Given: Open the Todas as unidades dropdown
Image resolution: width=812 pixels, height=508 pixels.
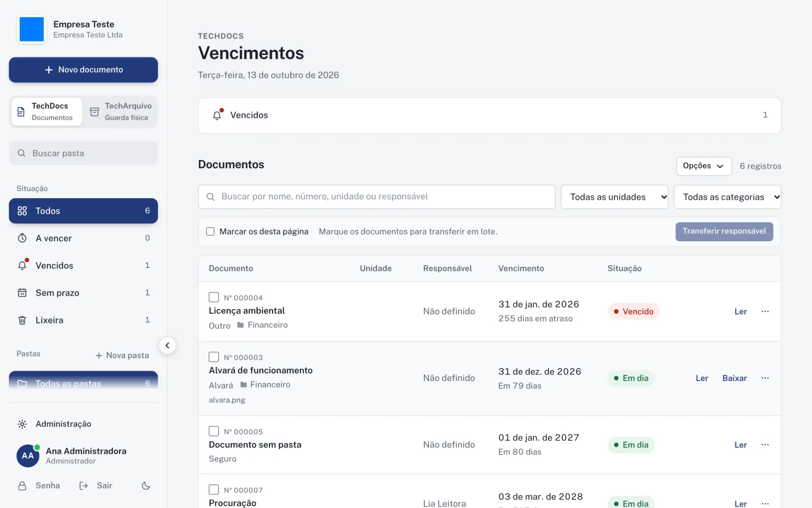Looking at the screenshot, I should point(615,197).
